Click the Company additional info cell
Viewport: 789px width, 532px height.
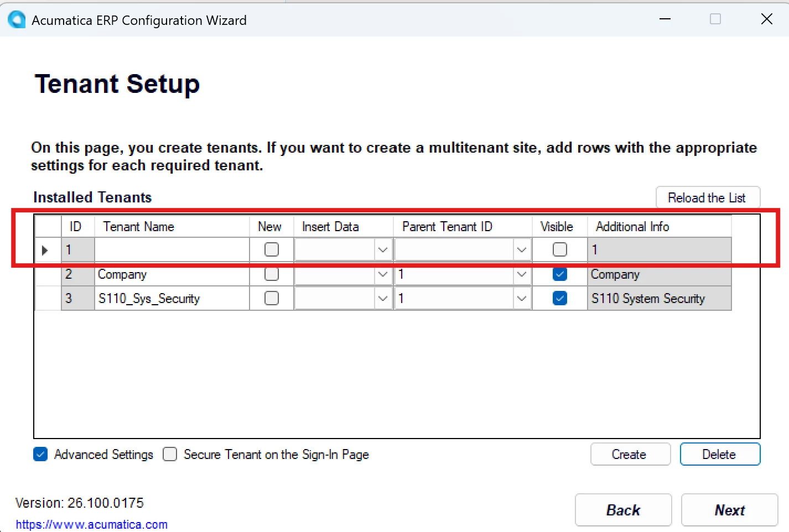click(x=660, y=274)
